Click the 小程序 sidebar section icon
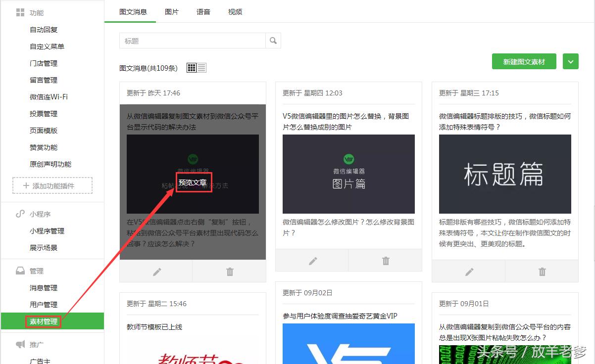Image resolution: width=595 pixels, height=364 pixels. 20,214
